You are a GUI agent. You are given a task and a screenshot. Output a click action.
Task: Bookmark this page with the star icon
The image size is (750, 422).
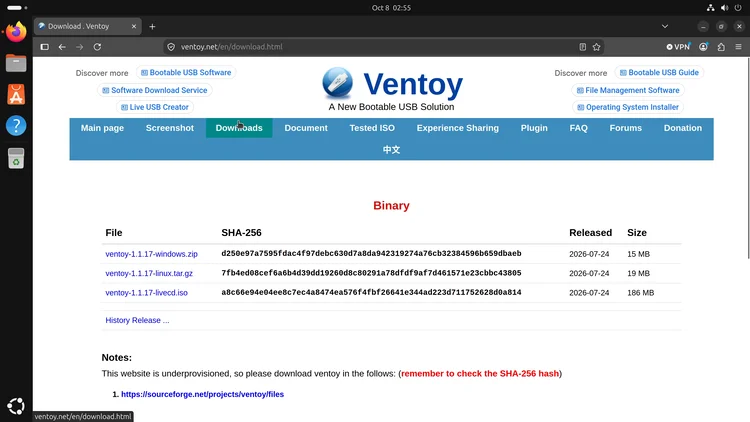pyautogui.click(x=596, y=47)
